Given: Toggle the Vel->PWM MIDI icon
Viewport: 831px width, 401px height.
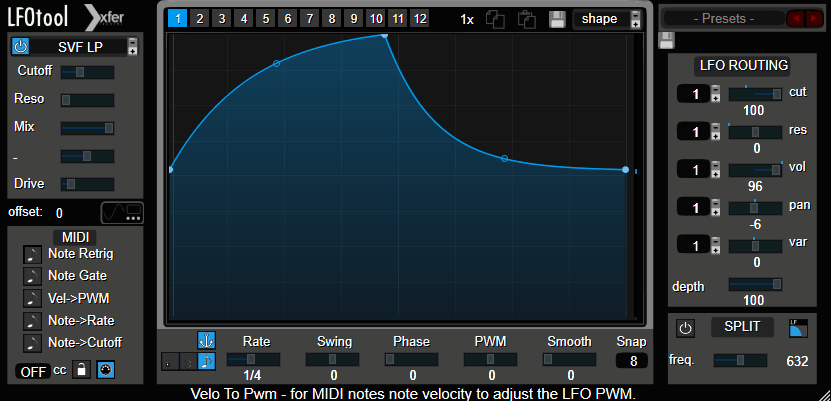Looking at the screenshot, I should pyautogui.click(x=32, y=299).
